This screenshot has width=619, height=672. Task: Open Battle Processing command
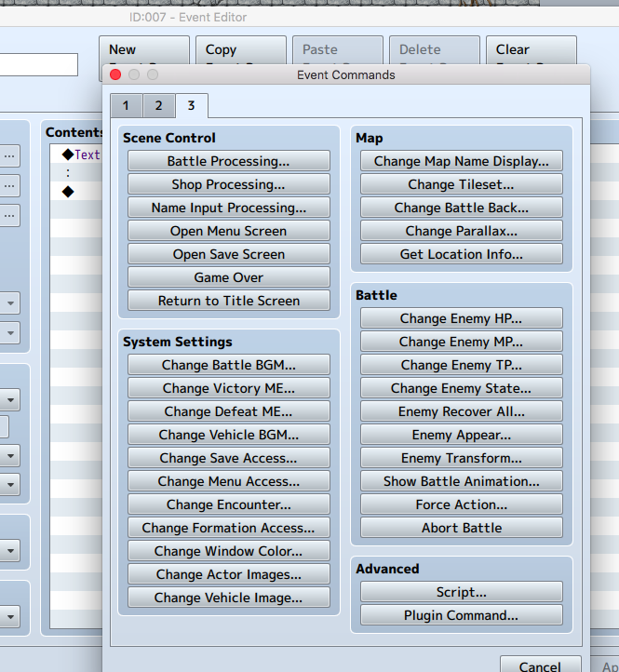(x=228, y=161)
